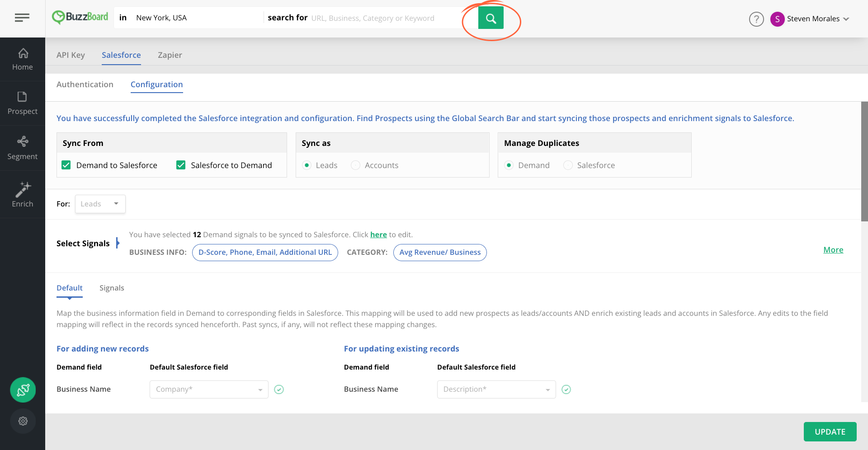The height and width of the screenshot is (450, 868).
Task: Click the green search magnifier button
Action: tap(491, 18)
